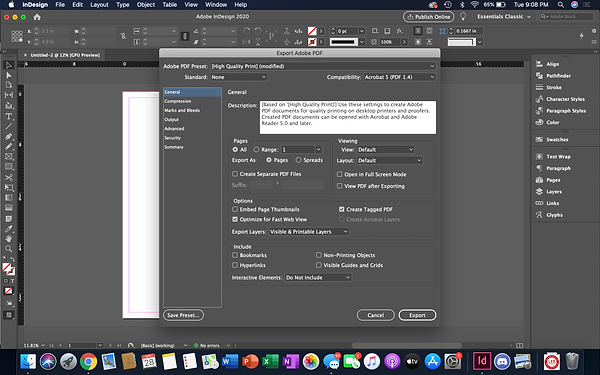Include Bookmarks in the PDF
The image size is (600, 375).
[x=235, y=255]
